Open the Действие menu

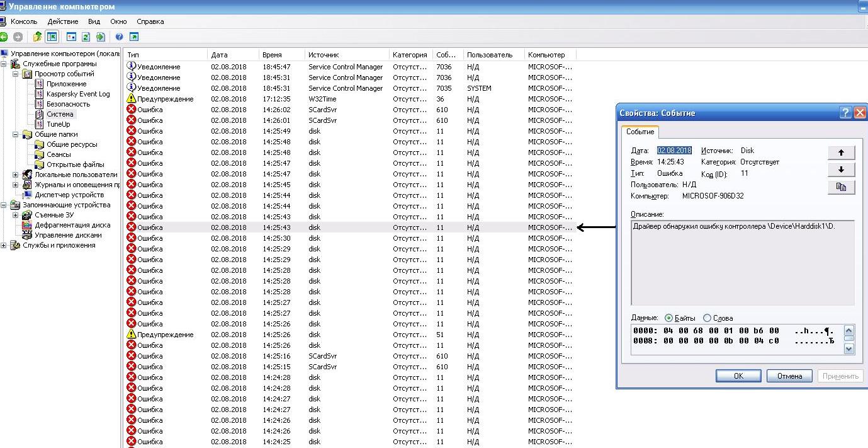[62, 21]
